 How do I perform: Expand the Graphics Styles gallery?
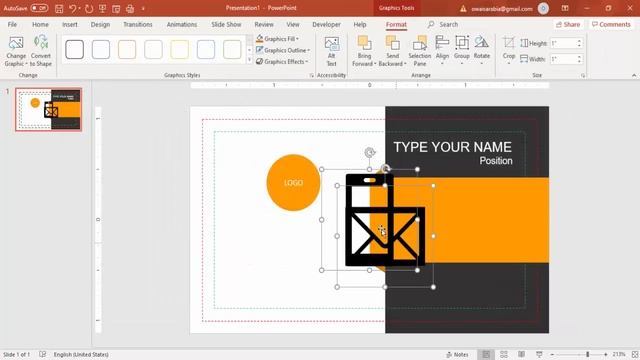(x=249, y=60)
